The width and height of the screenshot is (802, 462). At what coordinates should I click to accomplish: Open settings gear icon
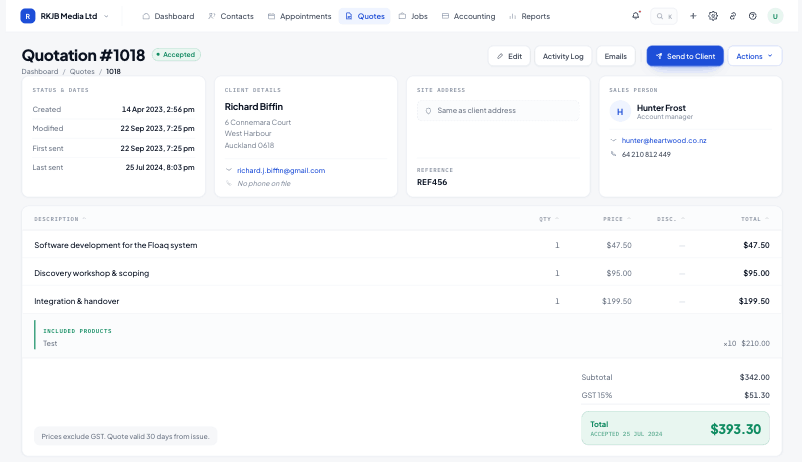tap(713, 16)
